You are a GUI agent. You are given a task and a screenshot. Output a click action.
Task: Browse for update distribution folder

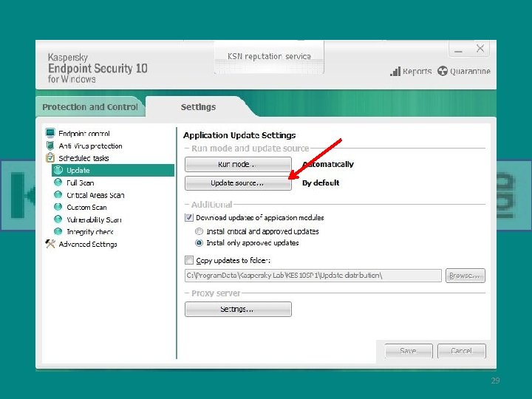[465, 276]
